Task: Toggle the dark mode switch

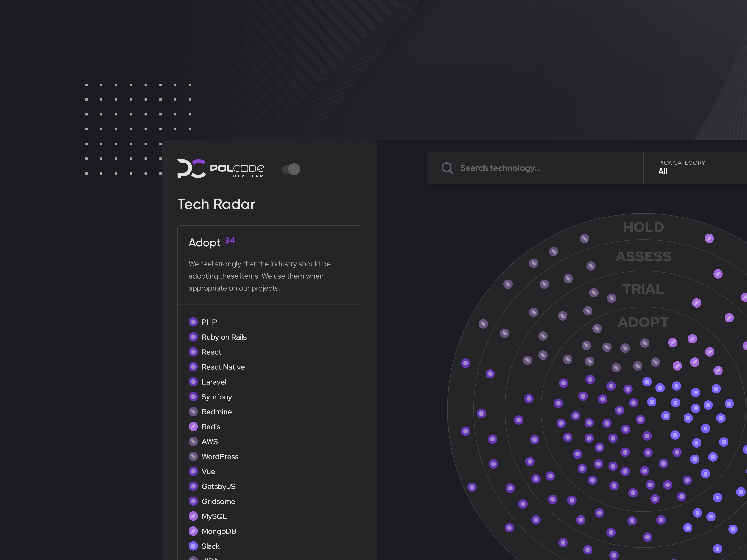Action: click(x=291, y=169)
